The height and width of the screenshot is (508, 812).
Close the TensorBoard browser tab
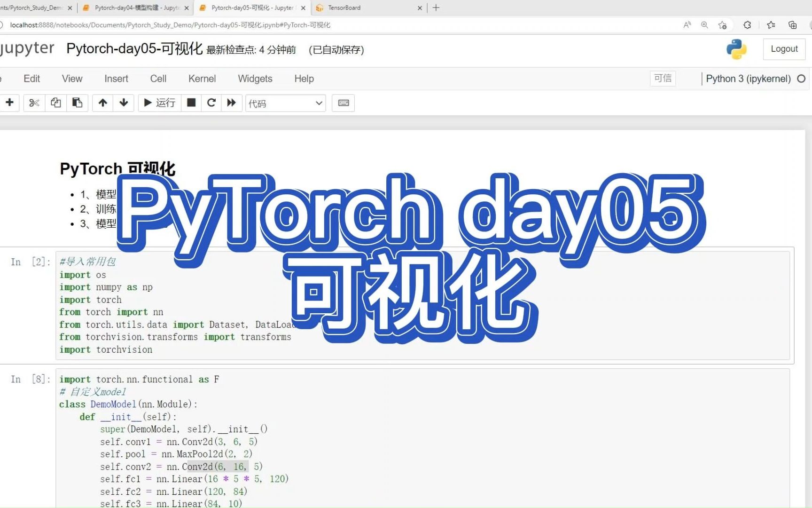point(420,8)
